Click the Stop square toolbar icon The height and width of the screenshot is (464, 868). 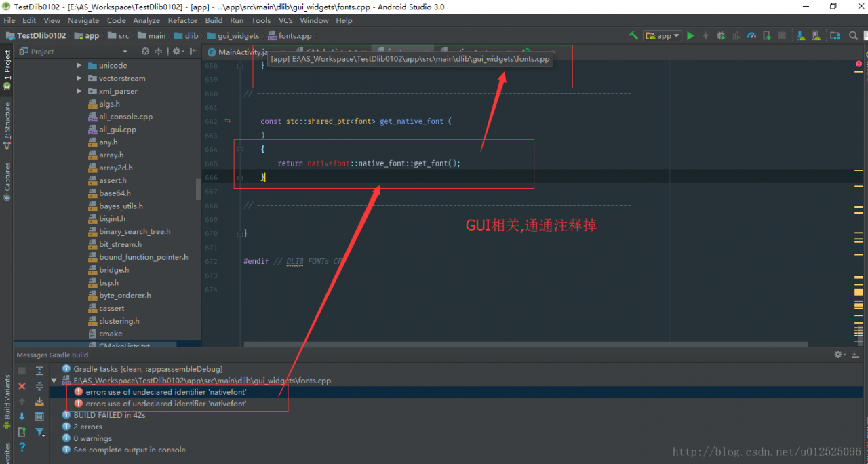tap(782, 35)
